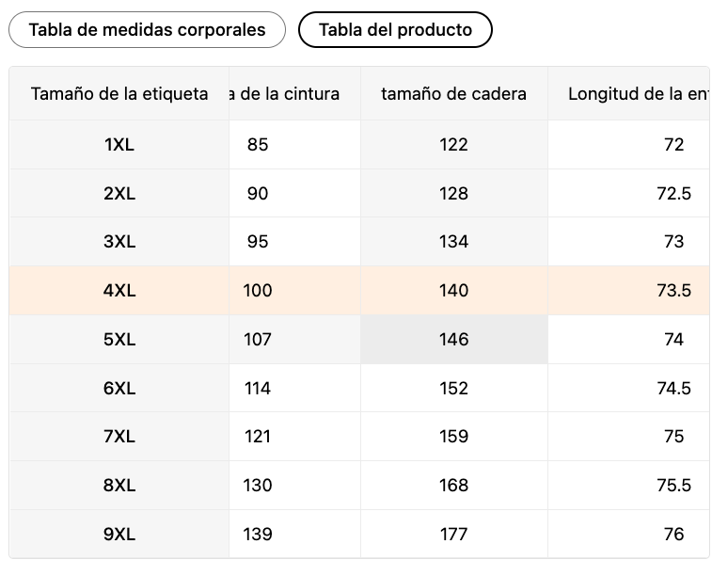Viewport: 728px width, 576px height.
Task: Click hip size cell 146
Action: 453,340
